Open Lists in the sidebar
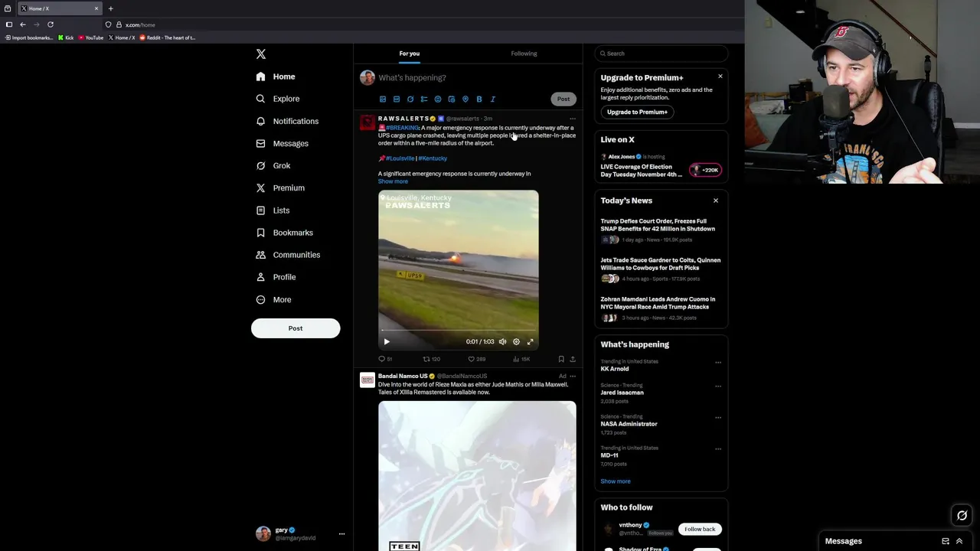Screen dimensions: 980x551 [273, 210]
